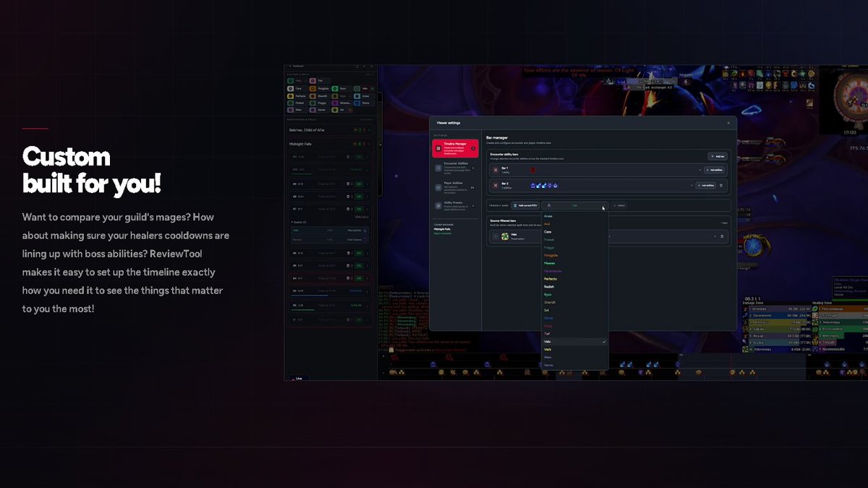This screenshot has height=488, width=868.
Task: Click the Midnight Falls current encounter link
Action: point(442,228)
